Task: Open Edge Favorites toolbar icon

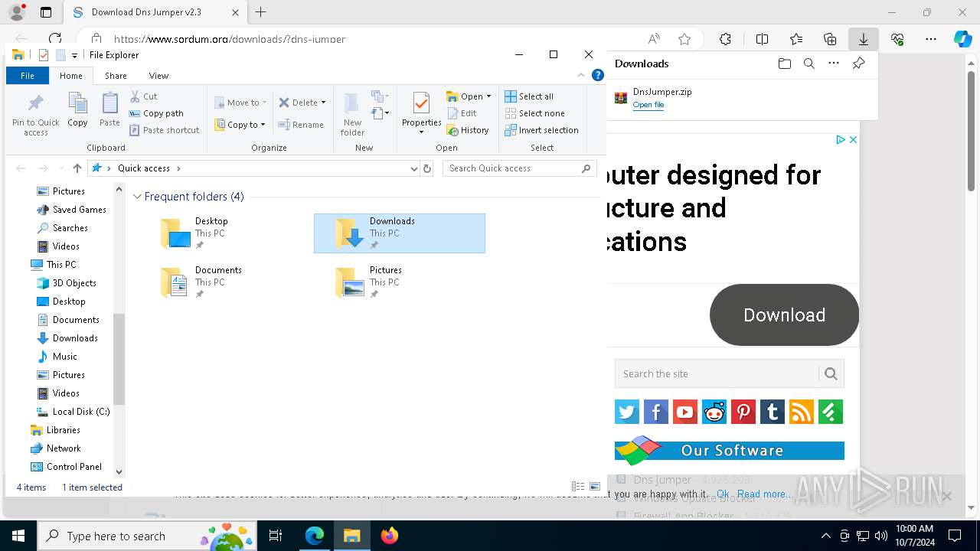Action: (796, 39)
